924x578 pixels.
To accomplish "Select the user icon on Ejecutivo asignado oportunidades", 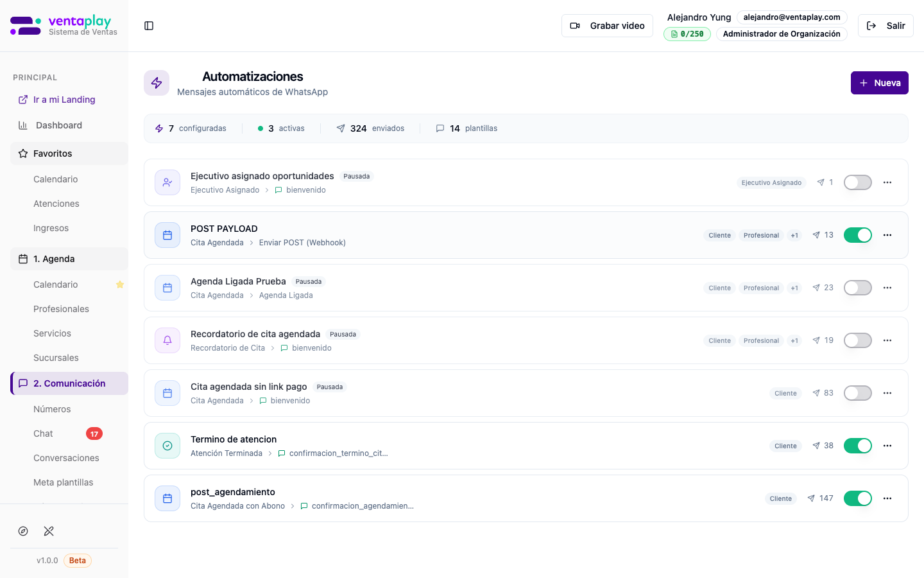I will (x=167, y=182).
